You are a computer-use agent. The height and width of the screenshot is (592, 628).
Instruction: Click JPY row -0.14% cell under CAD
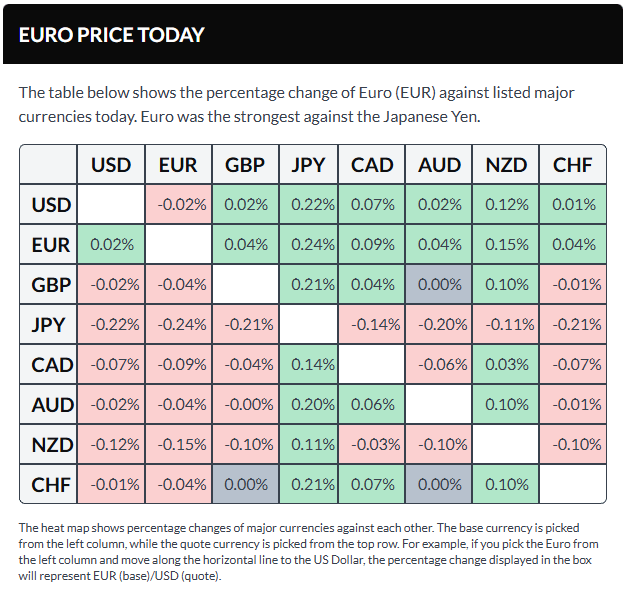pyautogui.click(x=373, y=324)
